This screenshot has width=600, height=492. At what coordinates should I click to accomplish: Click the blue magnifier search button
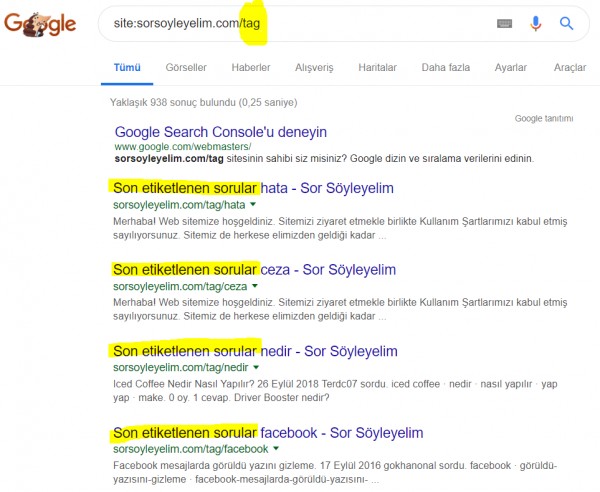tap(566, 24)
